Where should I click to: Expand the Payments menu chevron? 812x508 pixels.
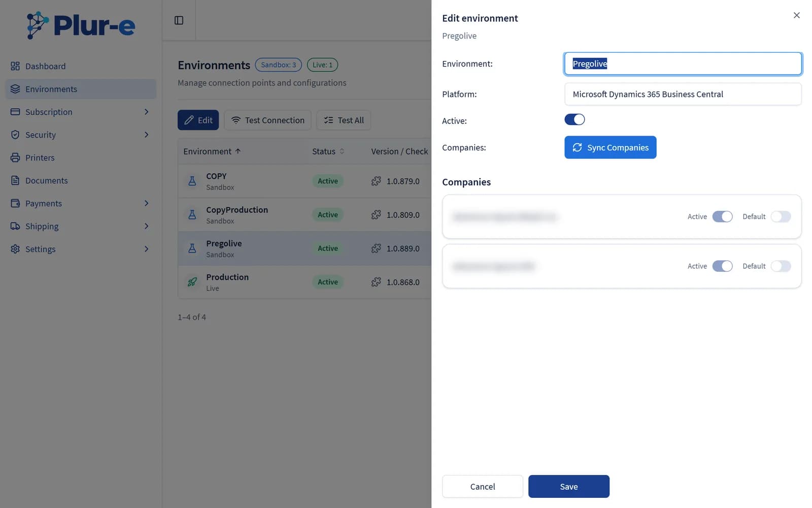coord(146,203)
